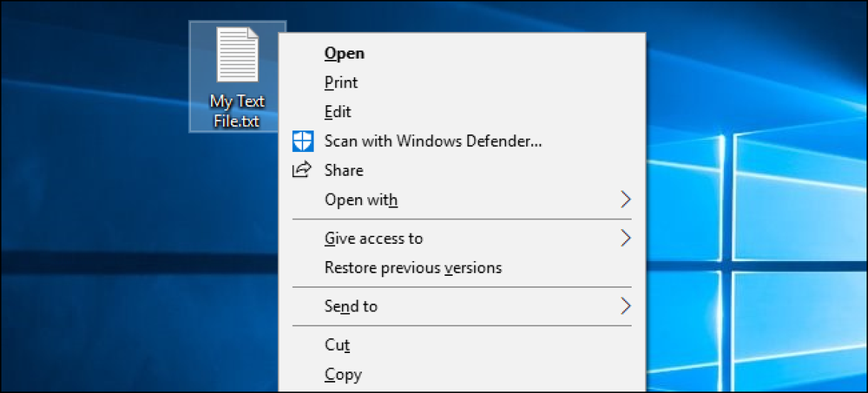The height and width of the screenshot is (393, 868).
Task: Open the Open with submenu
Action: point(462,200)
